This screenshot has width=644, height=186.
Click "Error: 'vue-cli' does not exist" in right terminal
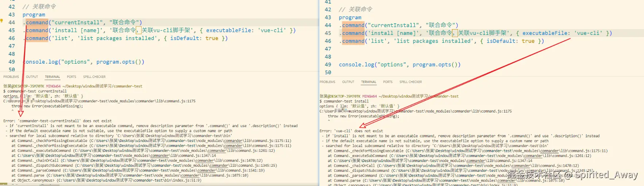tap(351, 131)
